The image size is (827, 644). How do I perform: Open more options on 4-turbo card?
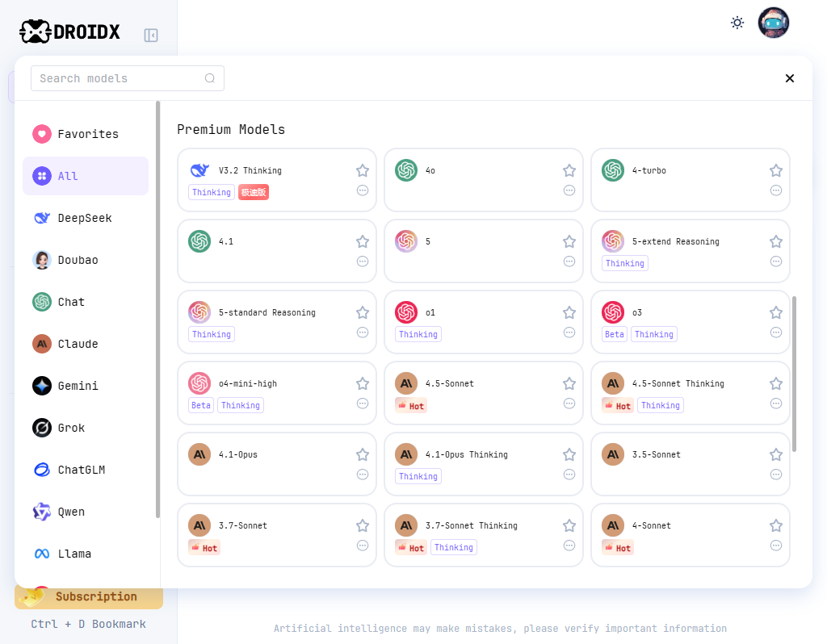point(776,190)
